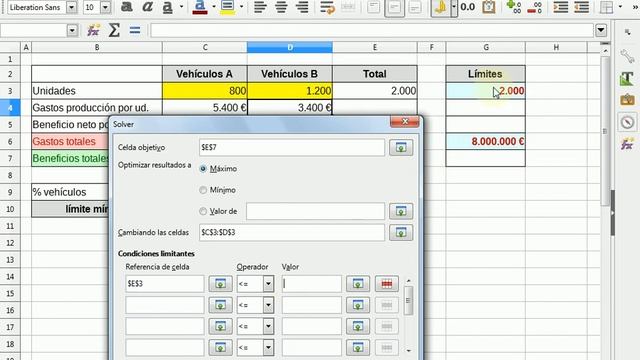Add a decimal place

point(513,7)
